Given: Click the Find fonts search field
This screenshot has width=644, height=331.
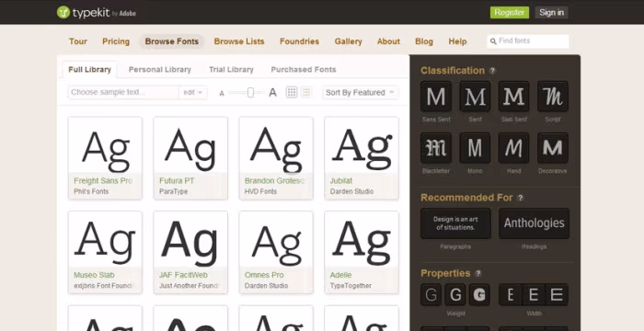Looking at the screenshot, I should coord(528,41).
